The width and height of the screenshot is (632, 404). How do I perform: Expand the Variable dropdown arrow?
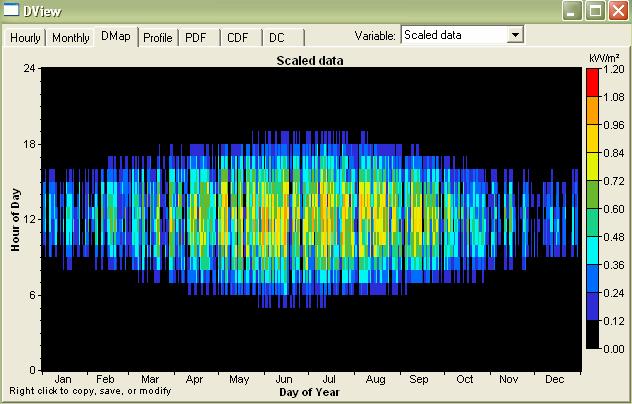click(516, 35)
